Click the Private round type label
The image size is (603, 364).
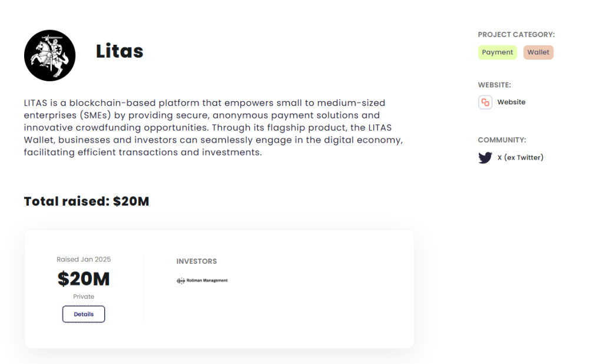click(x=84, y=297)
